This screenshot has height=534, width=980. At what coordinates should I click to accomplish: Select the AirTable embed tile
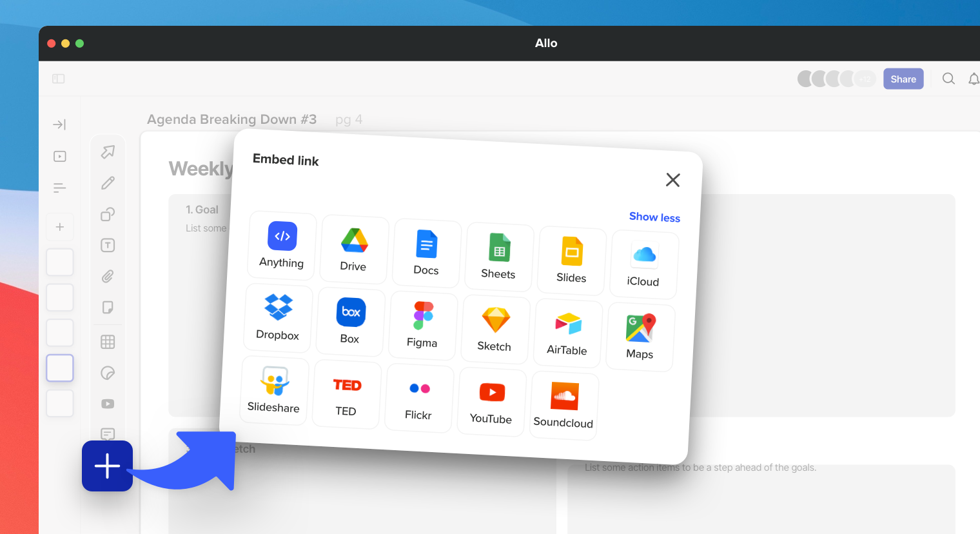(568, 333)
